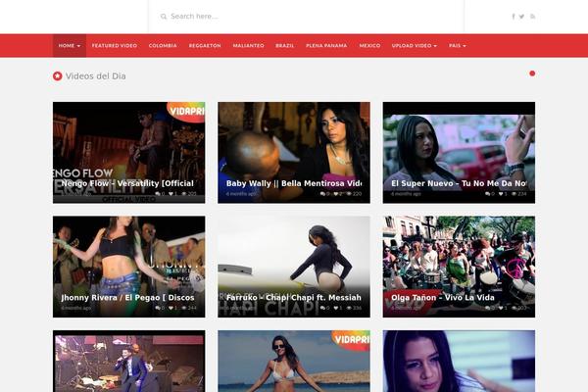Viewport: 588px width, 392px height.
Task: Open the beach bikini video thumbnail in bottom row
Action: point(294,362)
